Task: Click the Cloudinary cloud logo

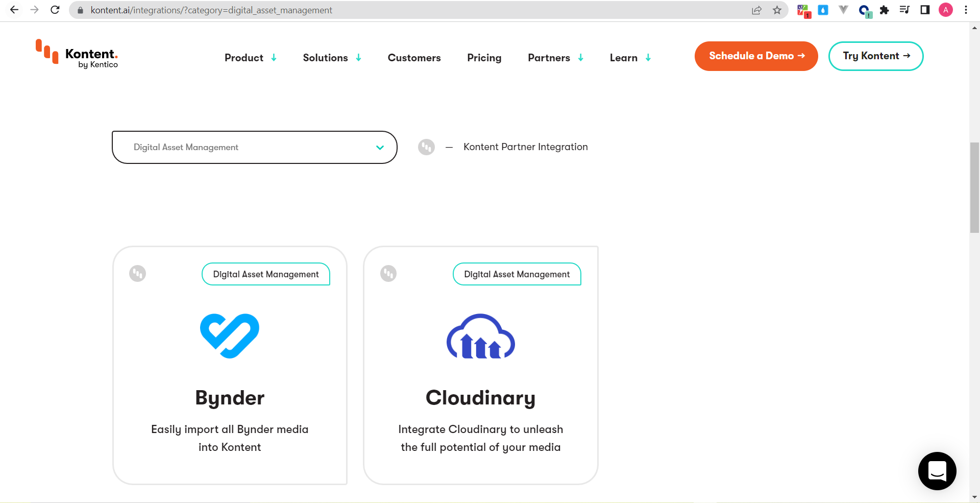Action: (x=480, y=336)
